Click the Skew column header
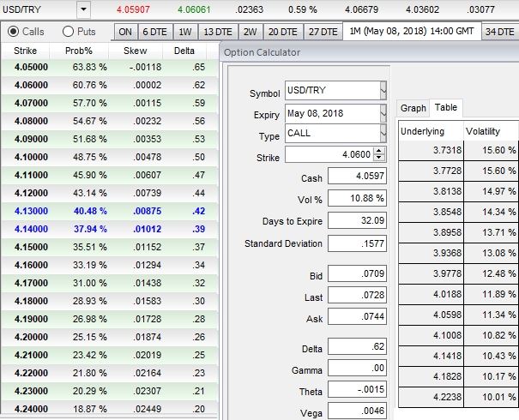 tap(136, 51)
